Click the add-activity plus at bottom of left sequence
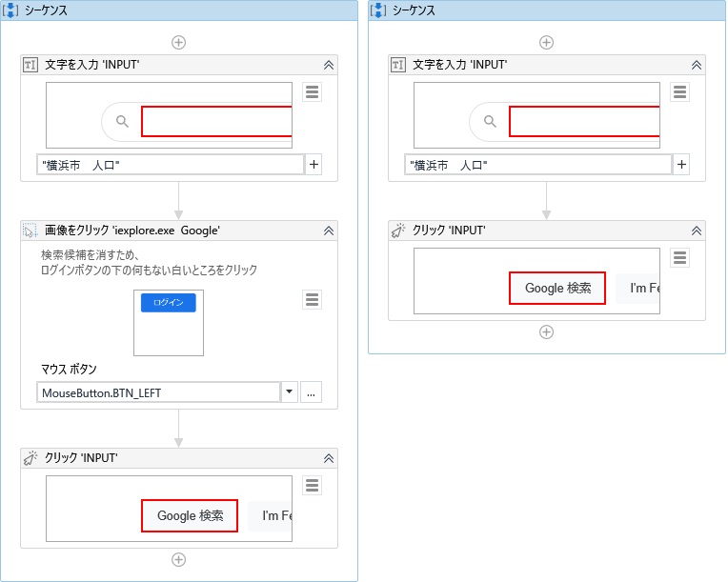This screenshot has width=728, height=582. click(178, 559)
